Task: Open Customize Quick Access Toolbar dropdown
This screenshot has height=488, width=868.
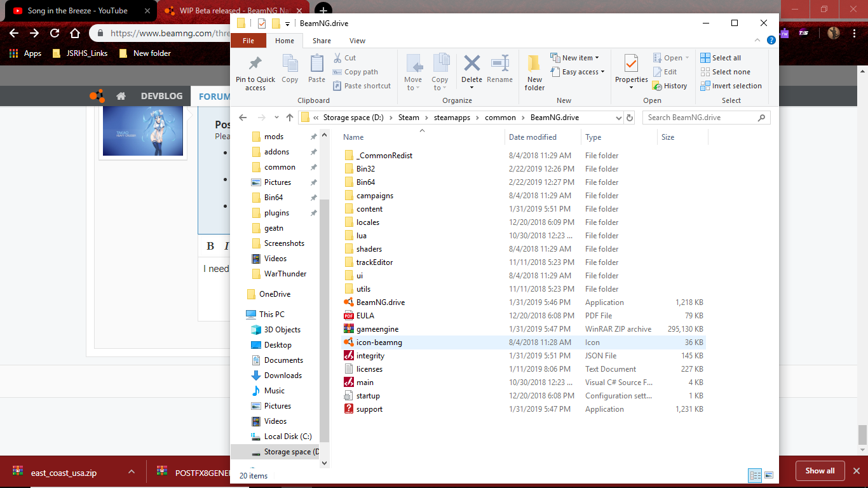Action: point(287,24)
